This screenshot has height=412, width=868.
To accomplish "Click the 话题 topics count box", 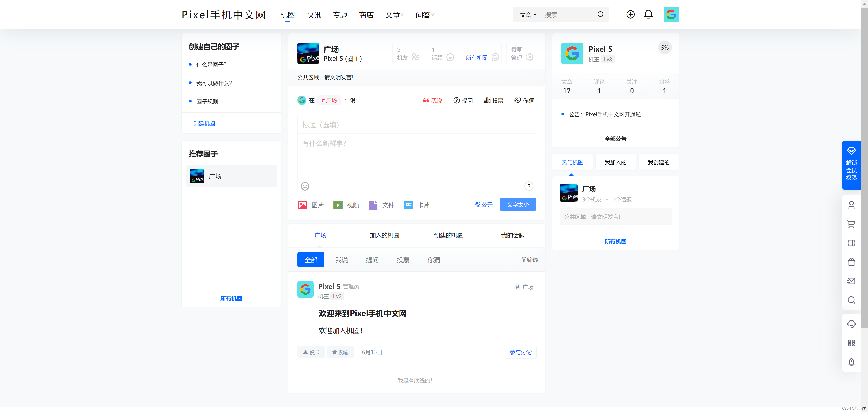I will click(x=442, y=54).
